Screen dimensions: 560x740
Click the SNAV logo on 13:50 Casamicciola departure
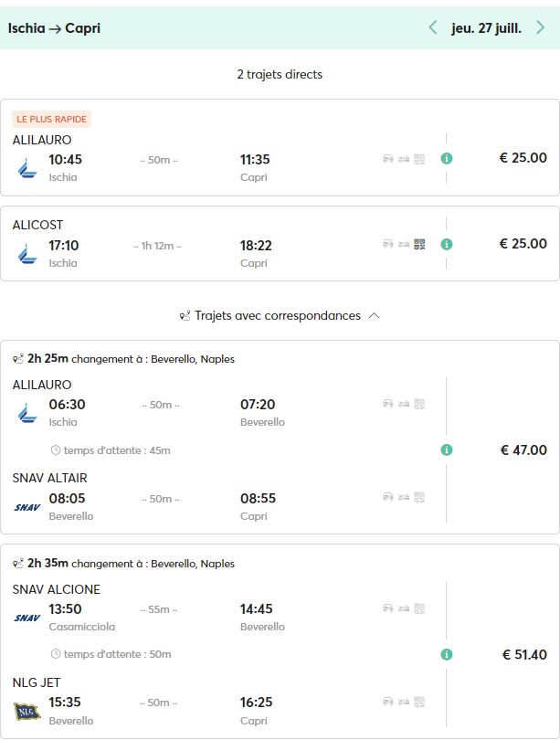point(26,618)
